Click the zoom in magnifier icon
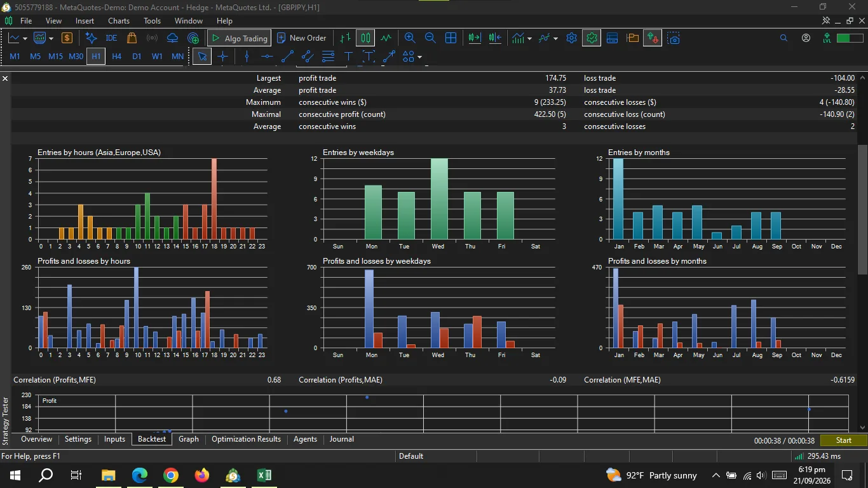 click(410, 38)
